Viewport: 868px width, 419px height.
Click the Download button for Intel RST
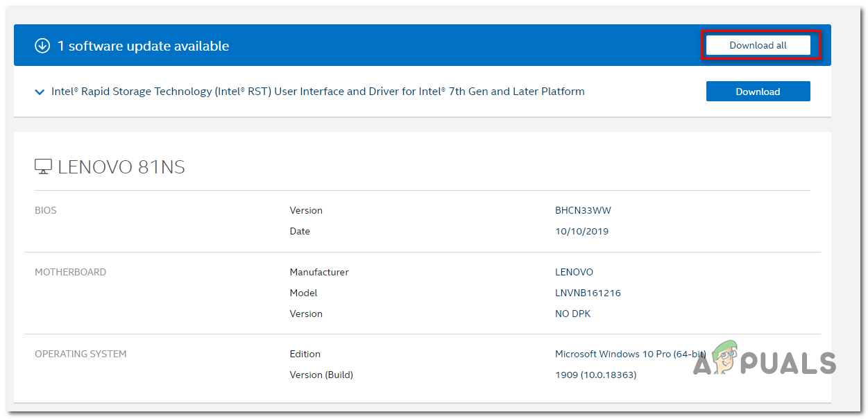pos(758,92)
